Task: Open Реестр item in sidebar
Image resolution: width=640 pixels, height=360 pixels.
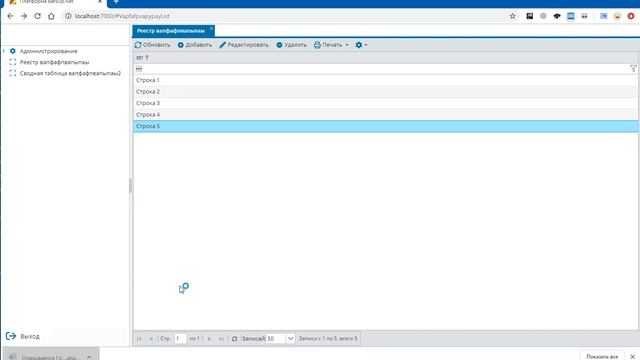Action: [x=54, y=62]
